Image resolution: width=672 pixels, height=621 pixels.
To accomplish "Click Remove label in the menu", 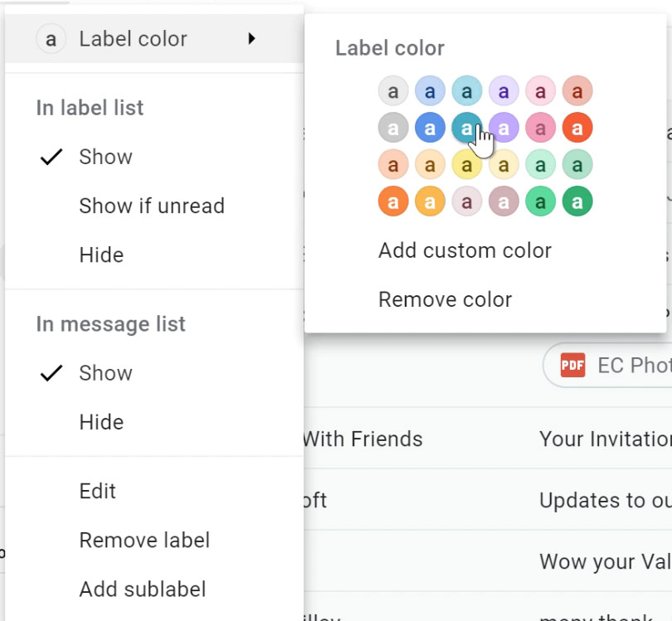I will point(144,540).
